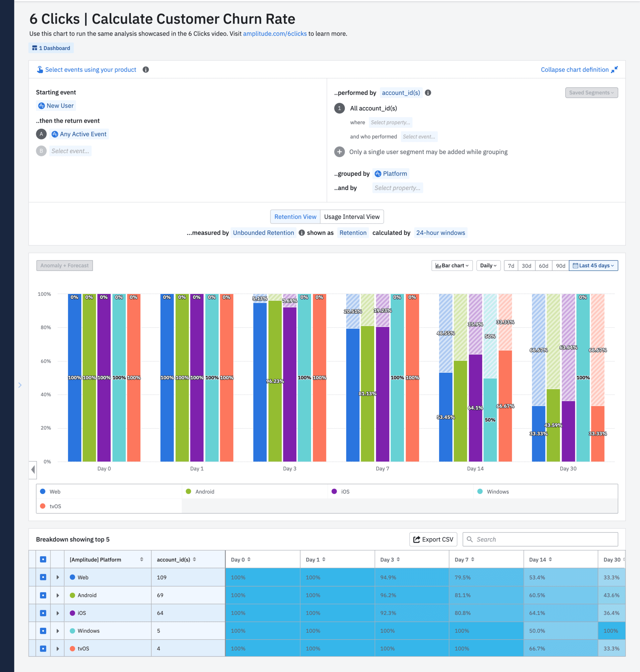Click the collapse arrows icon beside Collapse chart definition
The height and width of the screenshot is (672, 640).
(x=615, y=69)
